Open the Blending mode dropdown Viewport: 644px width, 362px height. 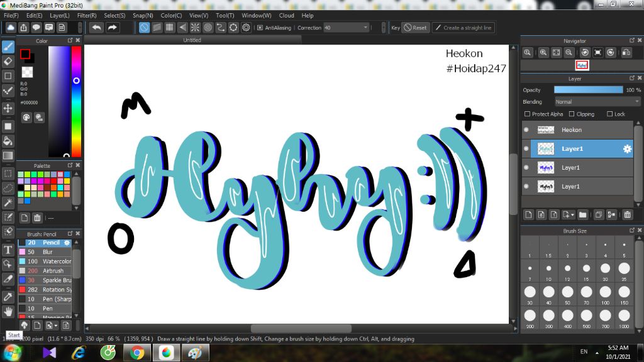click(x=596, y=101)
